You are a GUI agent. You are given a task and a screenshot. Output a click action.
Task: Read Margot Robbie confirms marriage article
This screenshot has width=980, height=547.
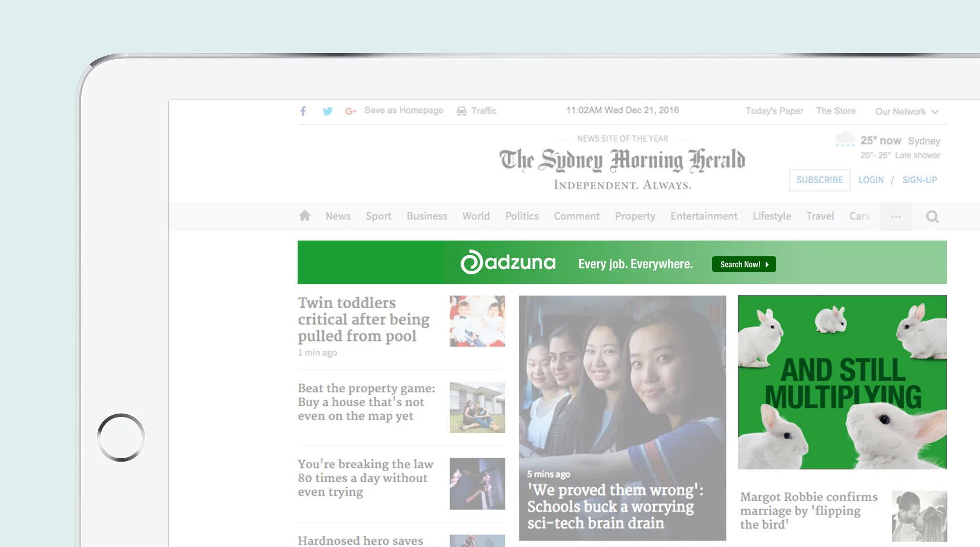(809, 511)
